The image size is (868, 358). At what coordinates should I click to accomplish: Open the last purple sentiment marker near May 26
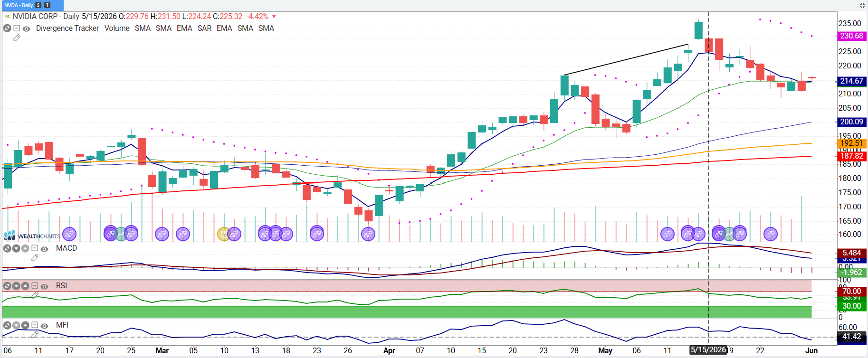[x=771, y=234]
